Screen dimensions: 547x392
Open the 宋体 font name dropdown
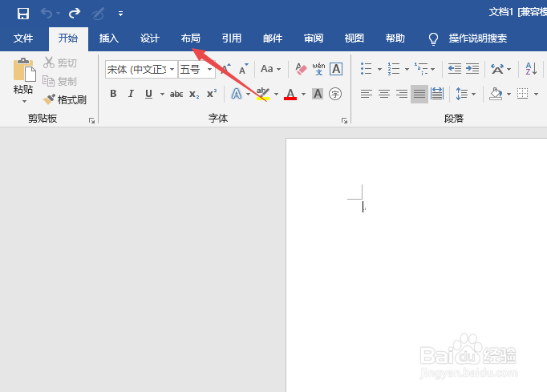(x=172, y=70)
